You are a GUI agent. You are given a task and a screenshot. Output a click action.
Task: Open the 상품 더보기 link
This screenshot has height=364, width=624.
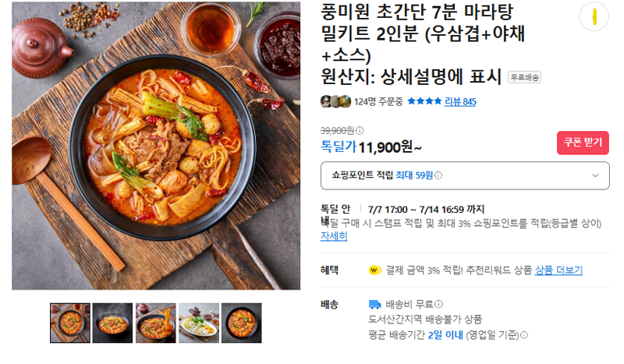click(558, 270)
